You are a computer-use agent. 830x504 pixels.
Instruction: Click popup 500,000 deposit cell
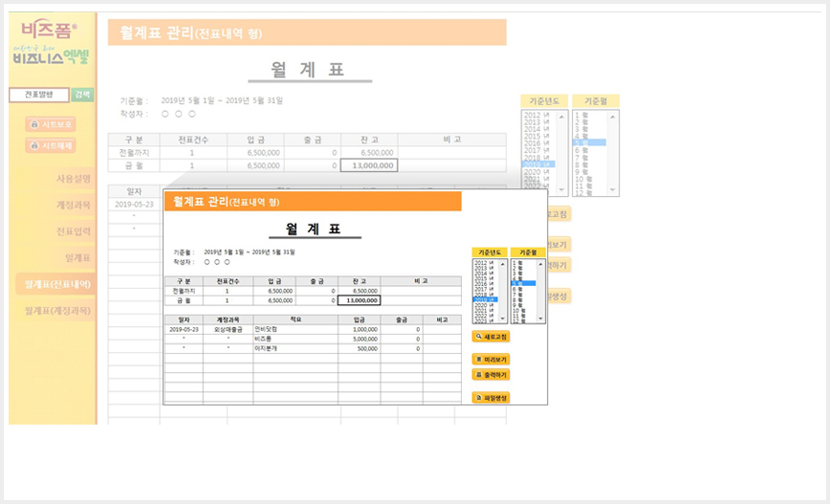(360, 348)
